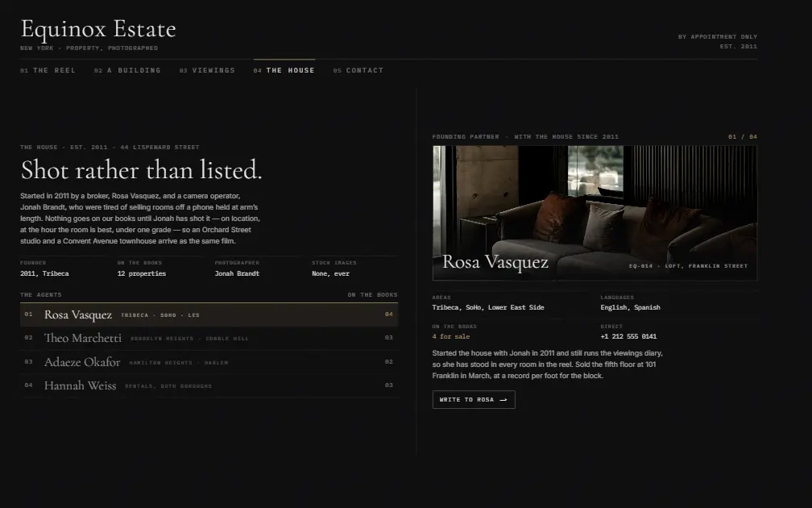Click the 'Brooklyn Heights · Cobble Hill' area tag
The height and width of the screenshot is (508, 812).
click(189, 339)
